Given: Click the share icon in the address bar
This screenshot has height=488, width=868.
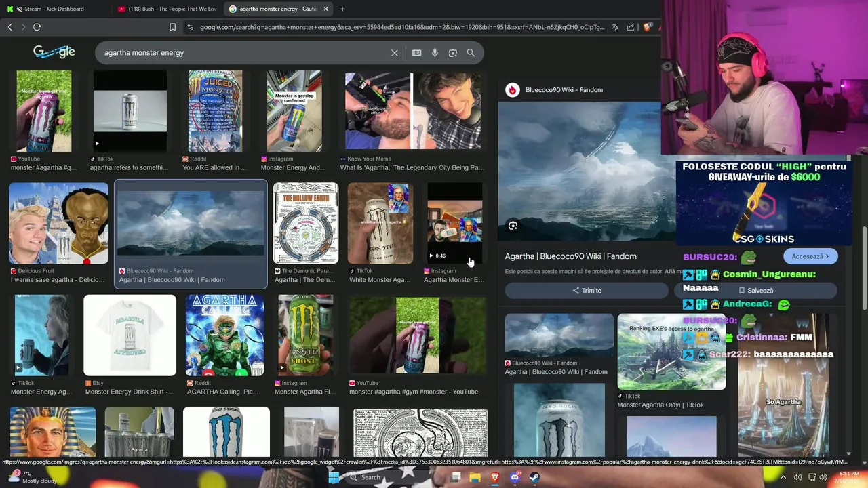Looking at the screenshot, I should tap(631, 27).
